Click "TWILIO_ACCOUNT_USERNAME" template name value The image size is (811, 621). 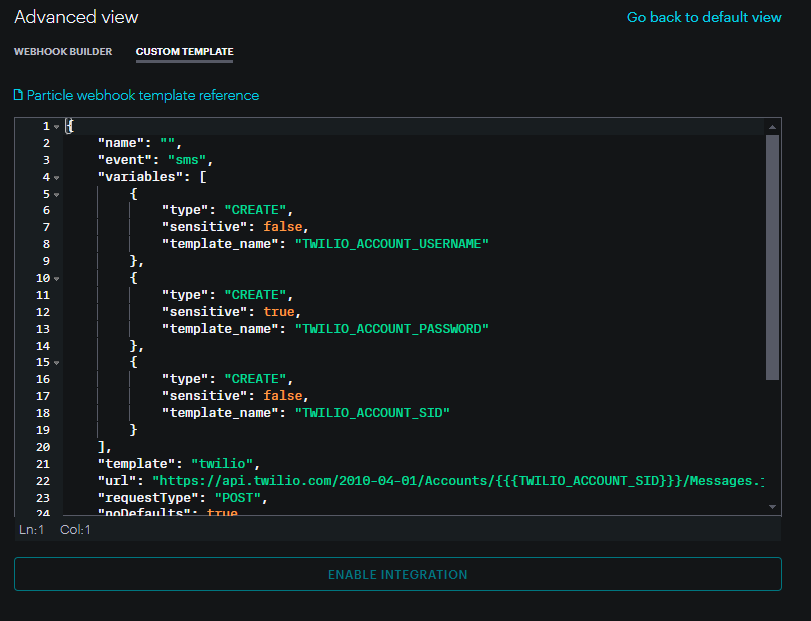coord(392,244)
